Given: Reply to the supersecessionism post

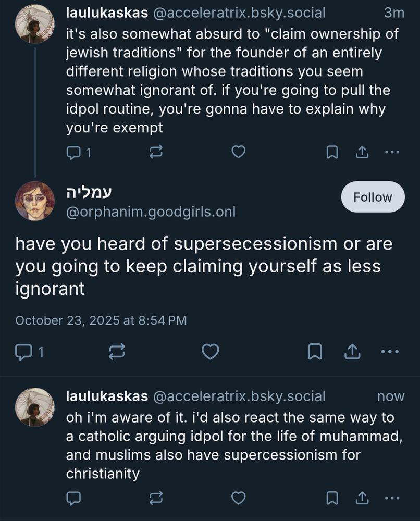Looking at the screenshot, I should coord(23,352).
